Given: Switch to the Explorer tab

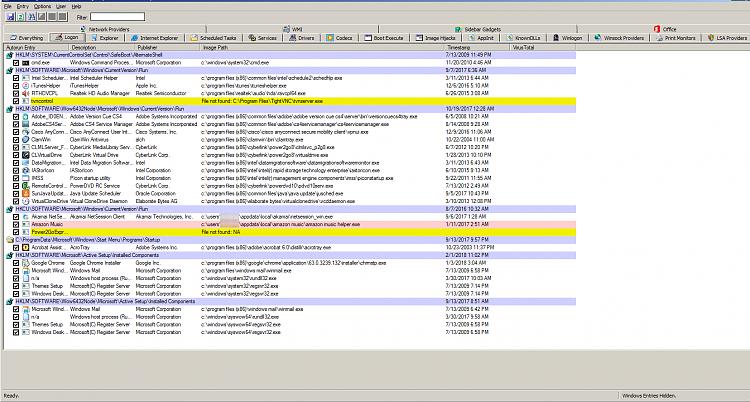Looking at the screenshot, I should pos(105,38).
